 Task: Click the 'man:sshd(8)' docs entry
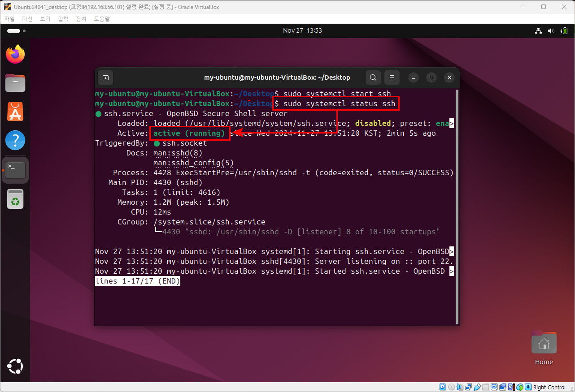178,153
